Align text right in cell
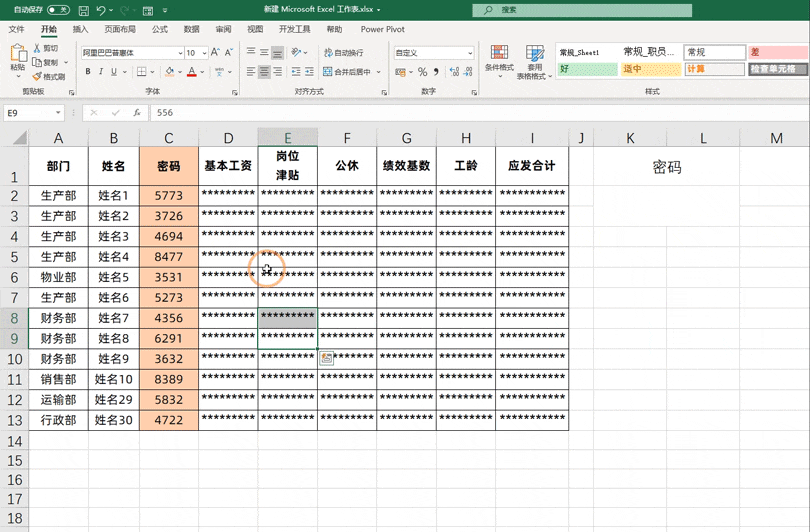This screenshot has width=810, height=532. [x=277, y=72]
